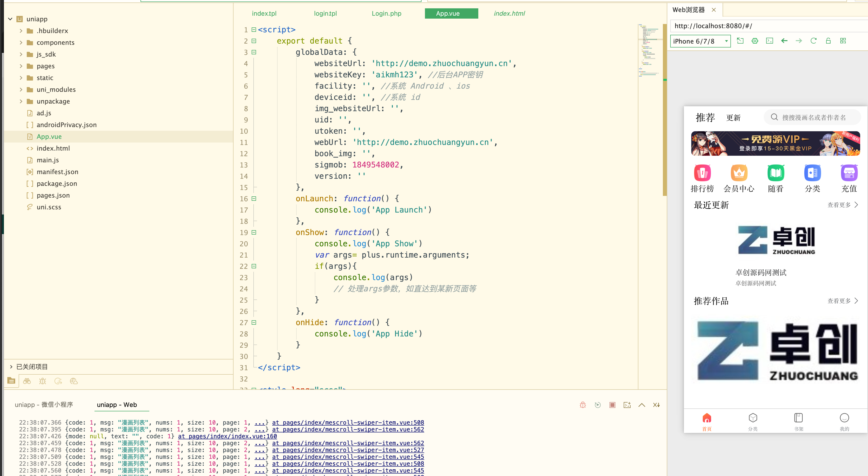Switch to the index.tpl editor tab
The image size is (868, 476).
[264, 13]
